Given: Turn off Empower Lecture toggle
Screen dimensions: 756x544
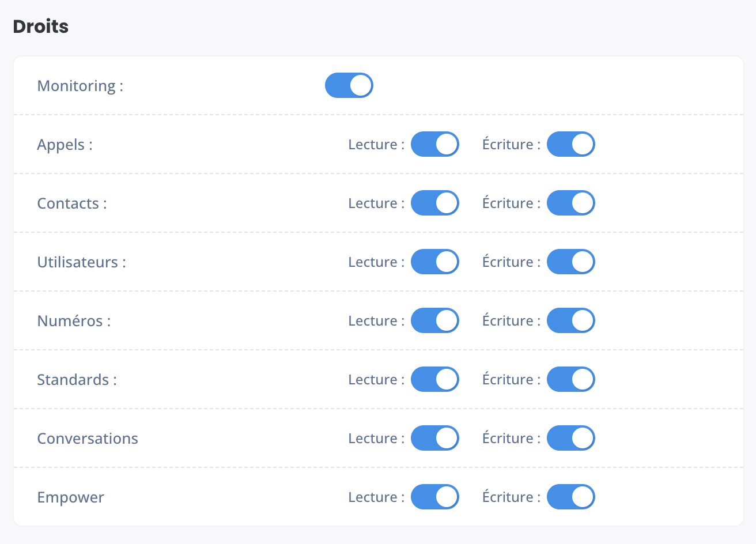Looking at the screenshot, I should [x=435, y=497].
